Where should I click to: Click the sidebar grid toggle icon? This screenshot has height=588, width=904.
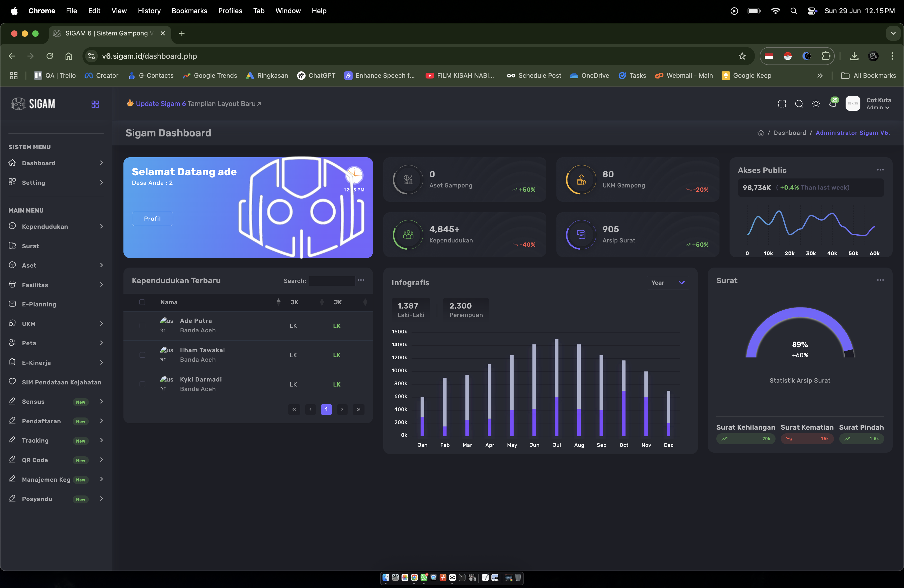point(95,104)
